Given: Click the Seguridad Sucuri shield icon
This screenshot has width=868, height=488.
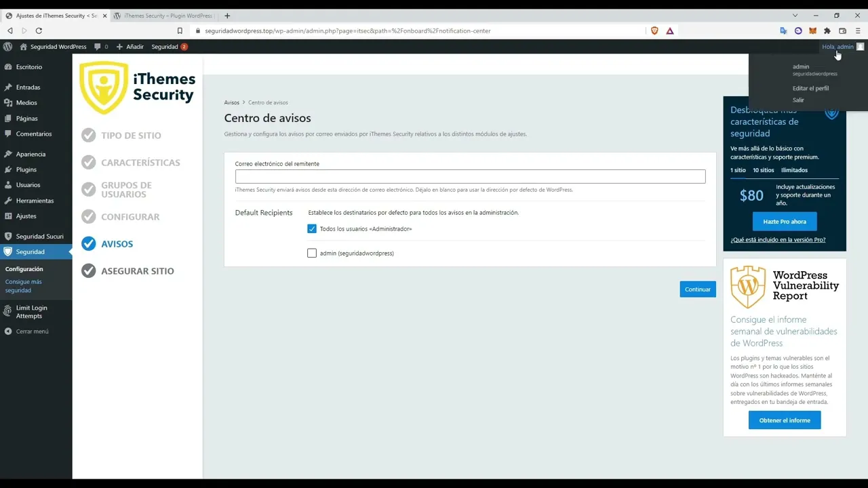Looking at the screenshot, I should coord(8,237).
